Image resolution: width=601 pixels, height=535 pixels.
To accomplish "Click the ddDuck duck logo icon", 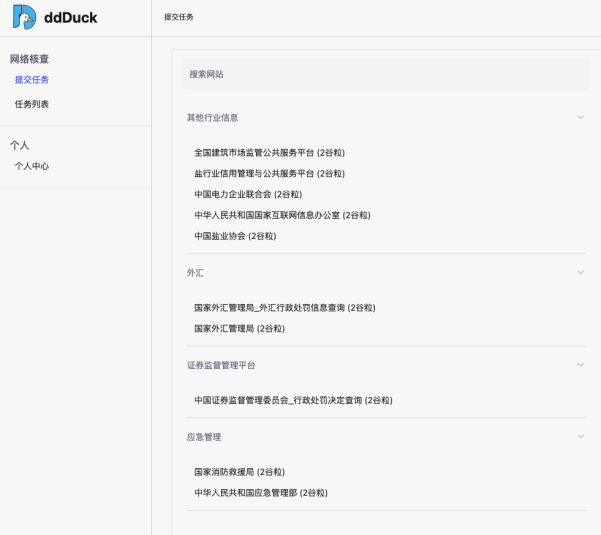I will click(x=25, y=17).
